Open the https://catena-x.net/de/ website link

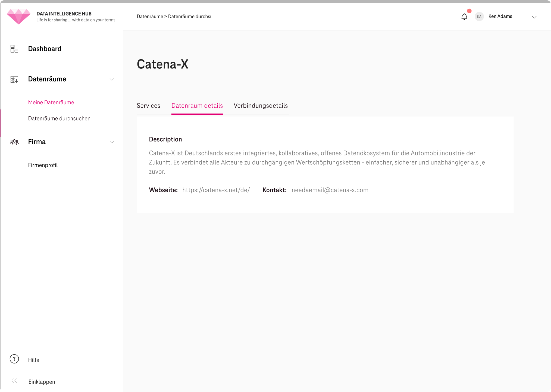216,190
